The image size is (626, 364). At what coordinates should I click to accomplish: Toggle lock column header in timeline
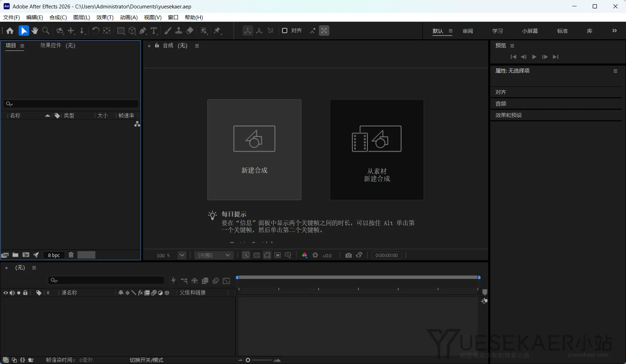[25, 293]
